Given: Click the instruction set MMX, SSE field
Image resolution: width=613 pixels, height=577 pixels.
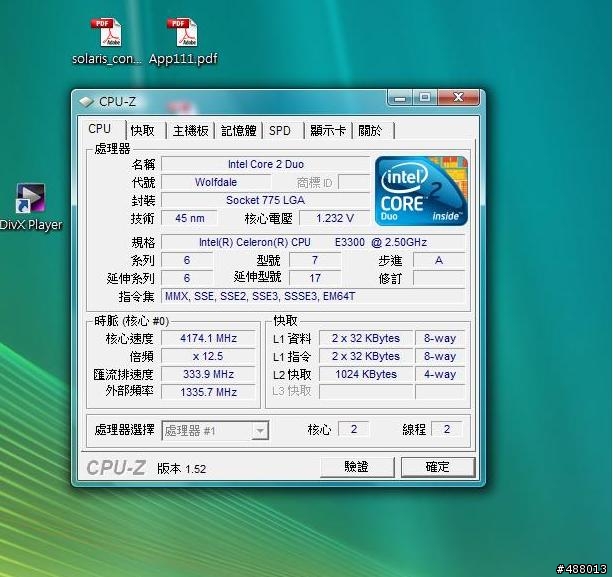Looking at the screenshot, I should [313, 296].
